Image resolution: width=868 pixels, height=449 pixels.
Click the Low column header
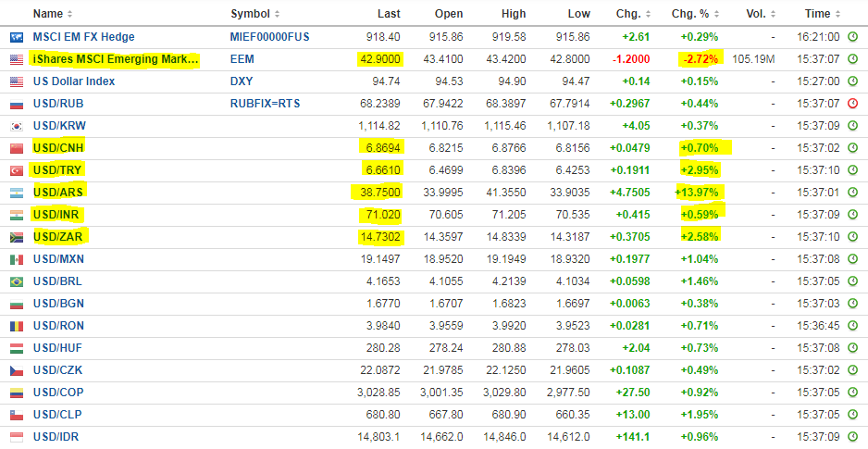point(579,14)
